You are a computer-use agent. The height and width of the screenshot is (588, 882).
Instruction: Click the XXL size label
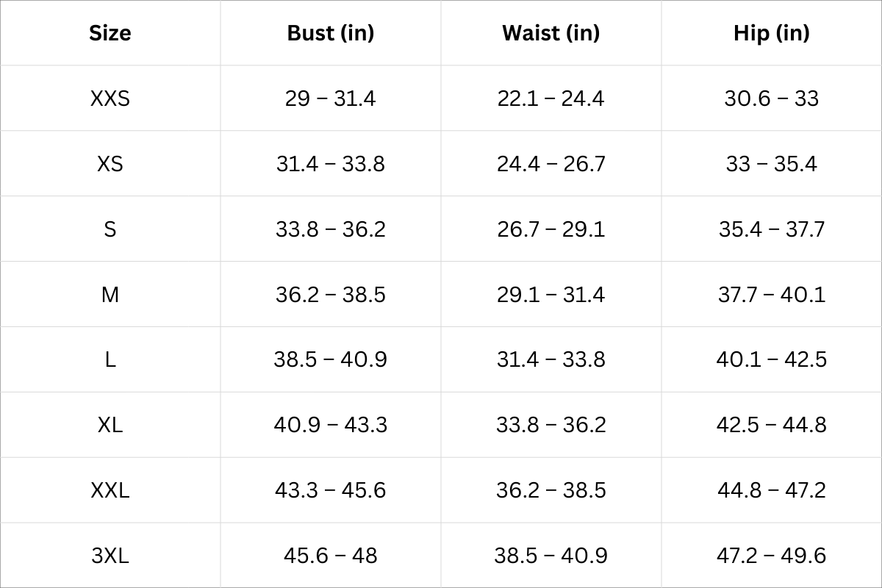pyautogui.click(x=110, y=490)
